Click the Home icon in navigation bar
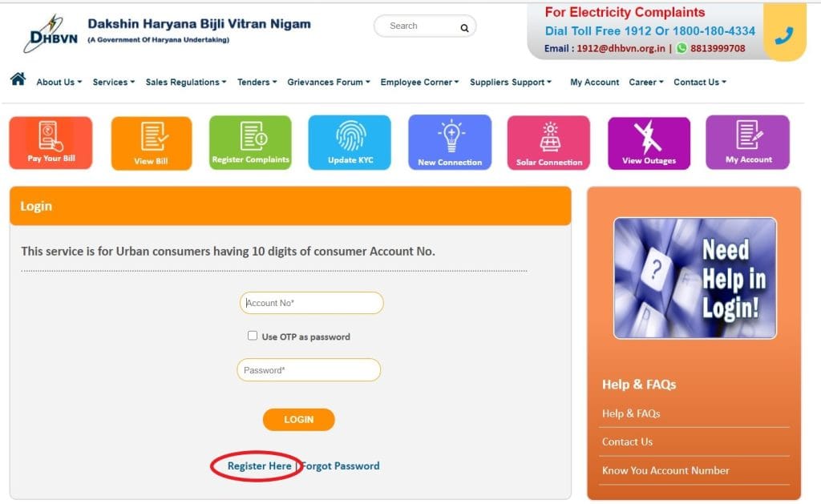Screen dimensions: 821x504 (x=17, y=79)
